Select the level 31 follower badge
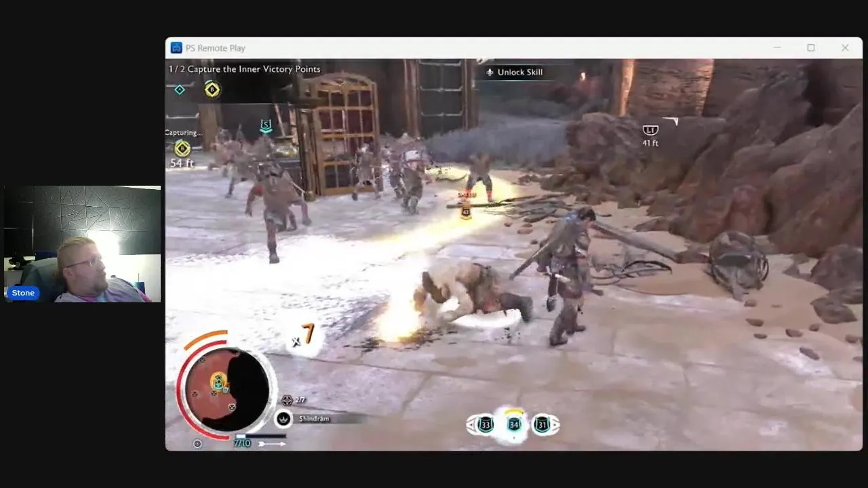The height and width of the screenshot is (488, 868). tap(542, 425)
